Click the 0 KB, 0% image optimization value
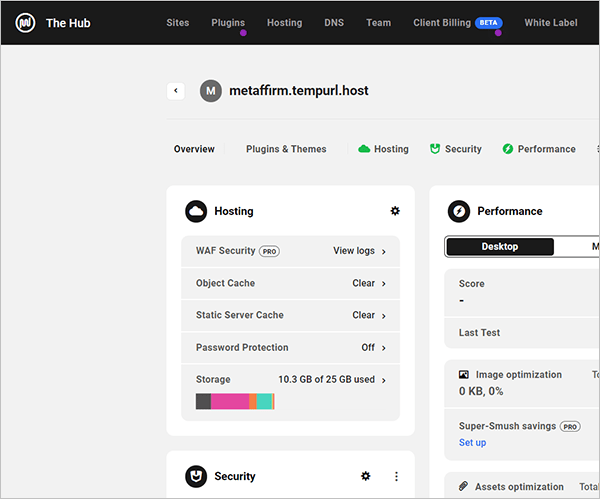 (x=481, y=391)
